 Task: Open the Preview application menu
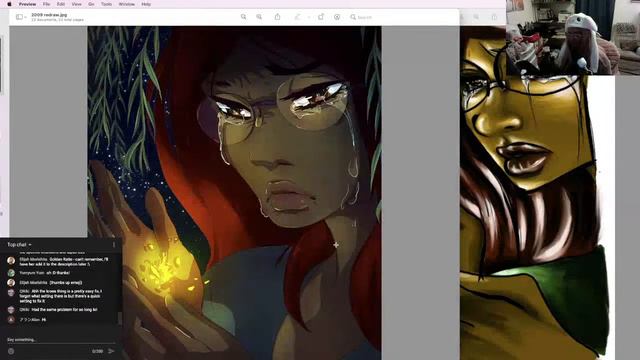[x=27, y=4]
